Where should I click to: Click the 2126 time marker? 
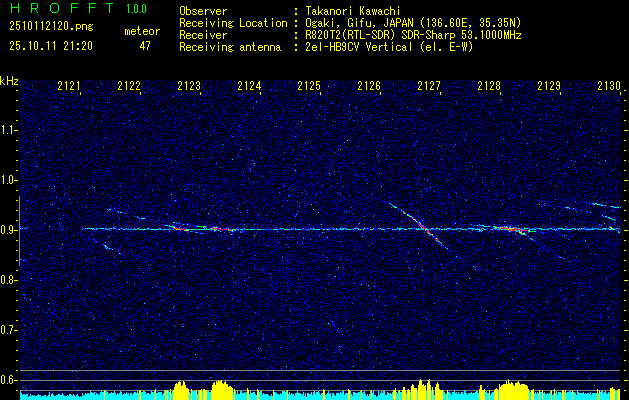pos(369,85)
